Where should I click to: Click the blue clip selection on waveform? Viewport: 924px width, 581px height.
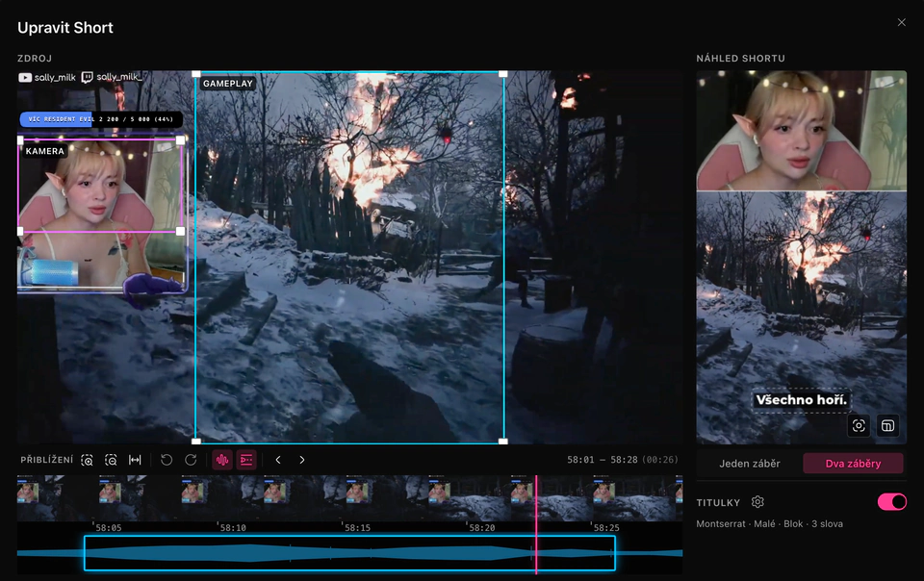pos(349,553)
